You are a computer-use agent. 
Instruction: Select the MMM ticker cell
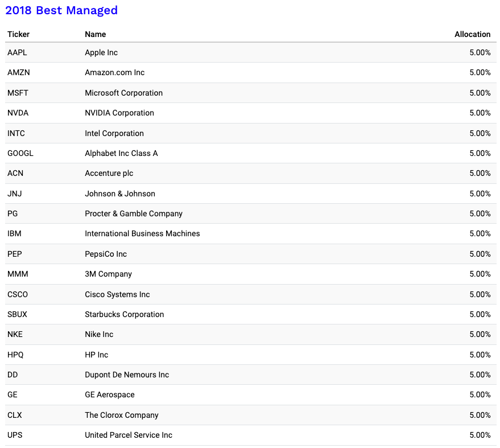(18, 274)
